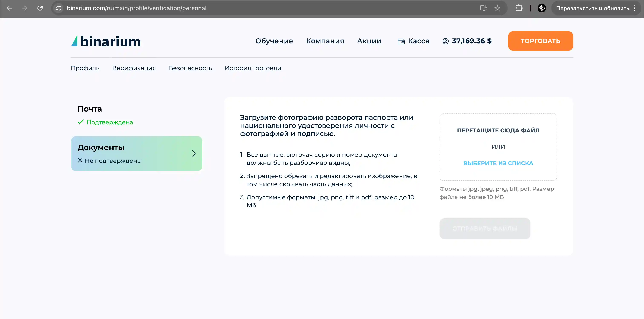Click the address bar URL
The height and width of the screenshot is (319, 644).
point(137,8)
